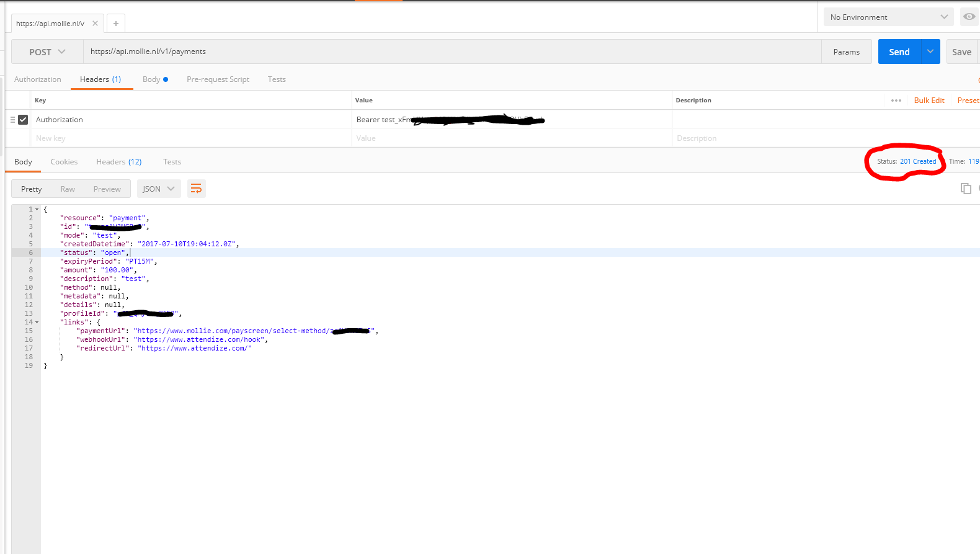Select the request Headers (1) tab
This screenshot has height=554, width=980.
coord(100,79)
